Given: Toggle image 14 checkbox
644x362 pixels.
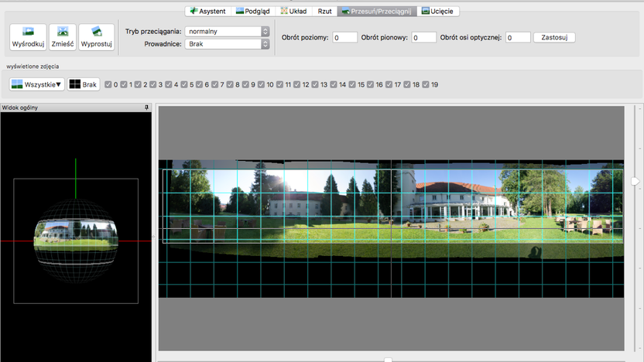Looking at the screenshot, I should [334, 84].
